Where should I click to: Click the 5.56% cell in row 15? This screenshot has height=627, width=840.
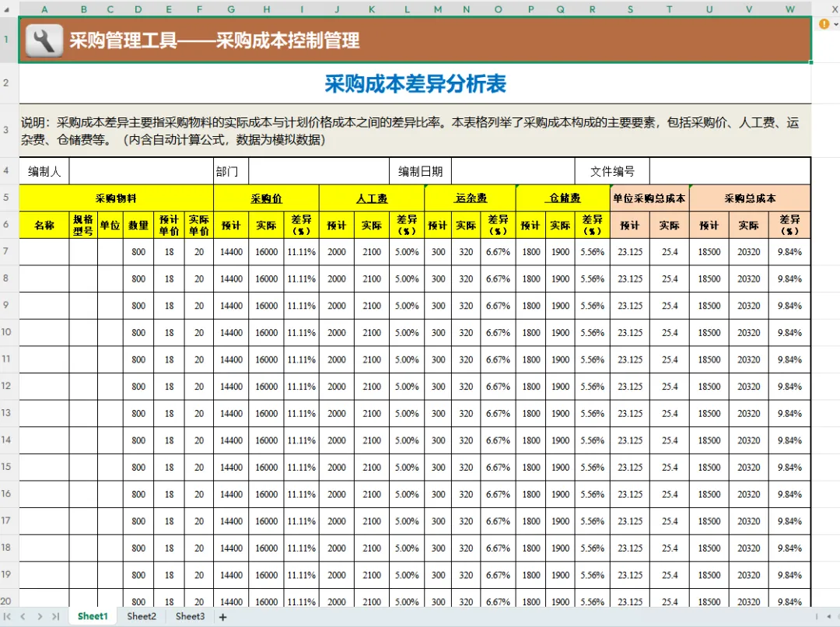pyautogui.click(x=593, y=467)
